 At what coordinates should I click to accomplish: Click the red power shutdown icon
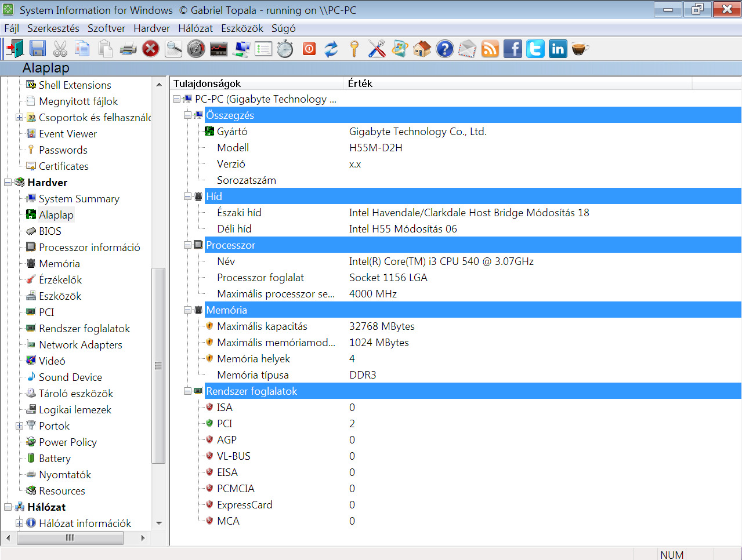pos(309,49)
